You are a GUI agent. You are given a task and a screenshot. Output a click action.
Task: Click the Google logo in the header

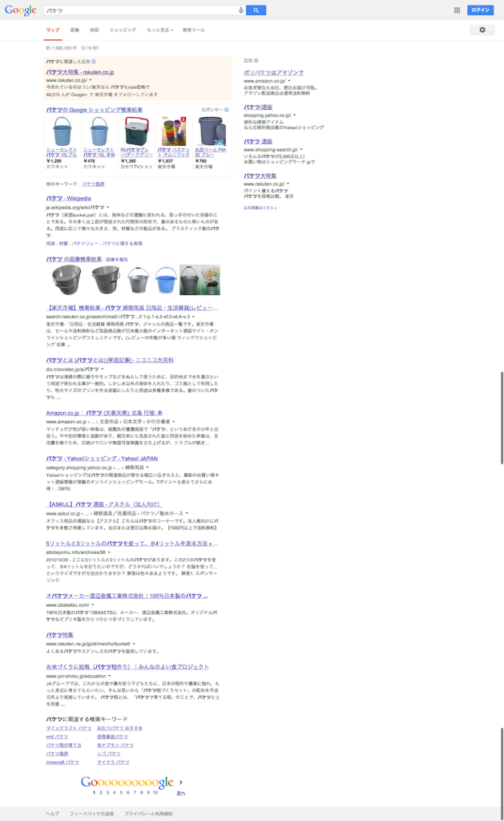pos(20,10)
